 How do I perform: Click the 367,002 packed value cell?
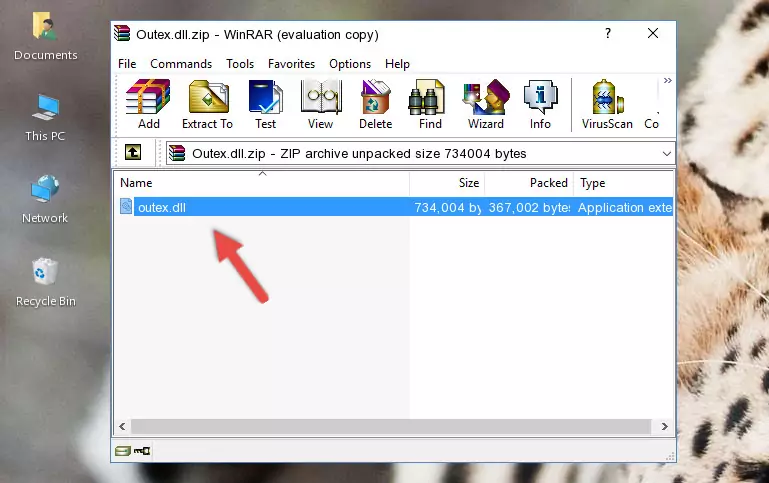[529, 207]
